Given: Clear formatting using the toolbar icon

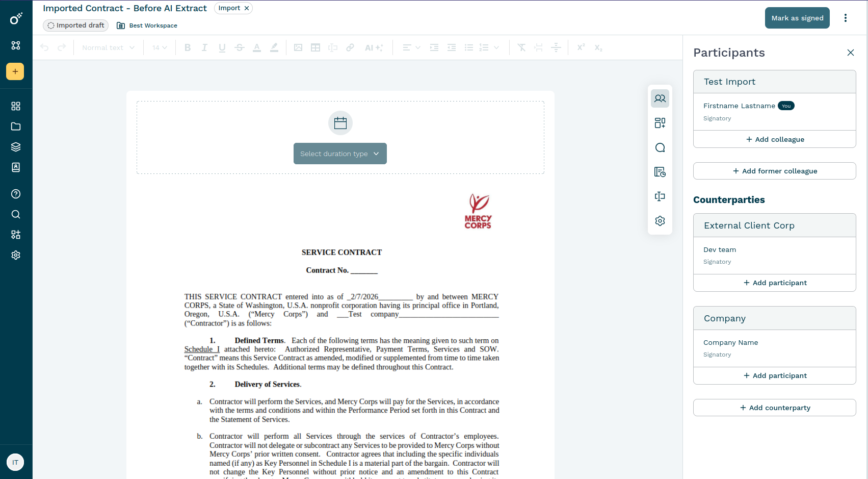Looking at the screenshot, I should coord(521,47).
